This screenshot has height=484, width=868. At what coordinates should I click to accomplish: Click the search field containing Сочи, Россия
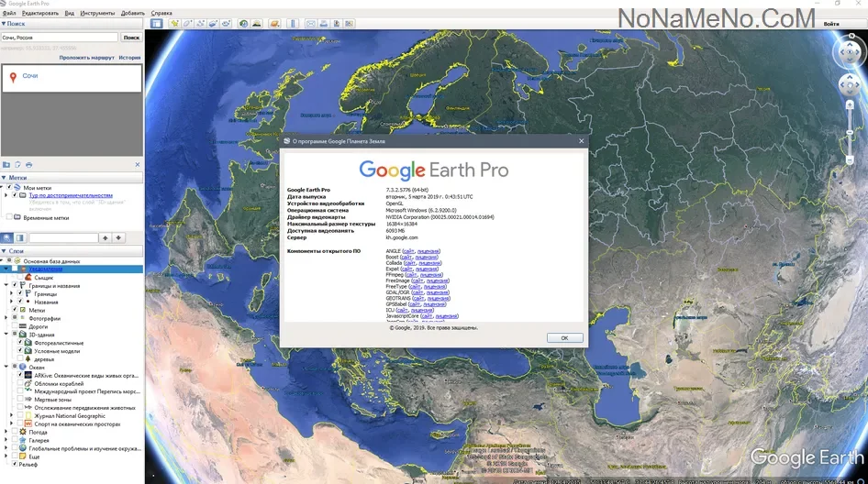(x=60, y=38)
